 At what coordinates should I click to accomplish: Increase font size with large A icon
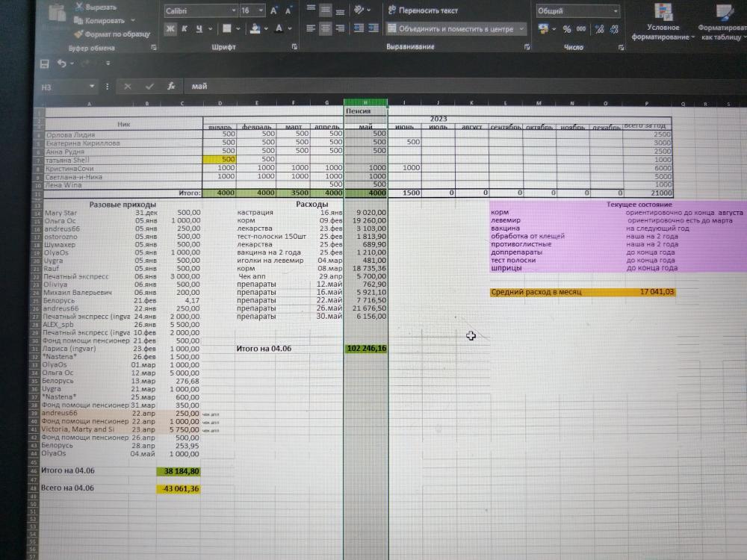[274, 10]
